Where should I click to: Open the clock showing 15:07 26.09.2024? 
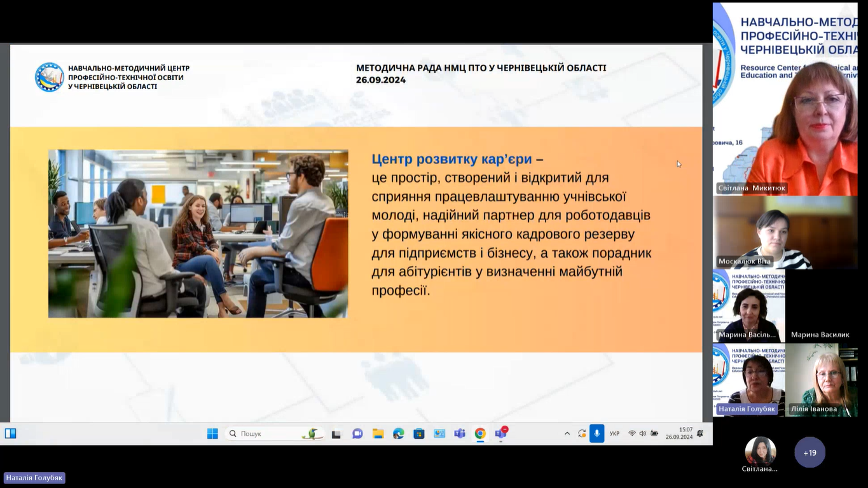coord(679,433)
